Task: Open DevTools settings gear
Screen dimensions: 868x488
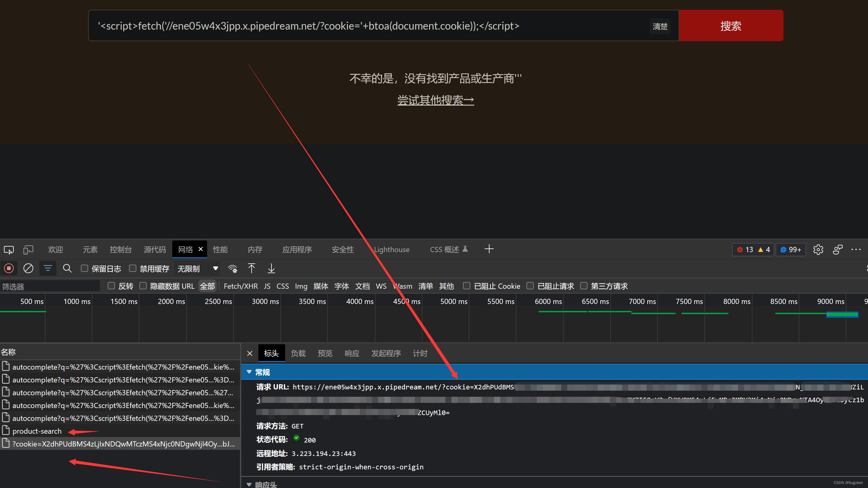Action: (x=818, y=250)
